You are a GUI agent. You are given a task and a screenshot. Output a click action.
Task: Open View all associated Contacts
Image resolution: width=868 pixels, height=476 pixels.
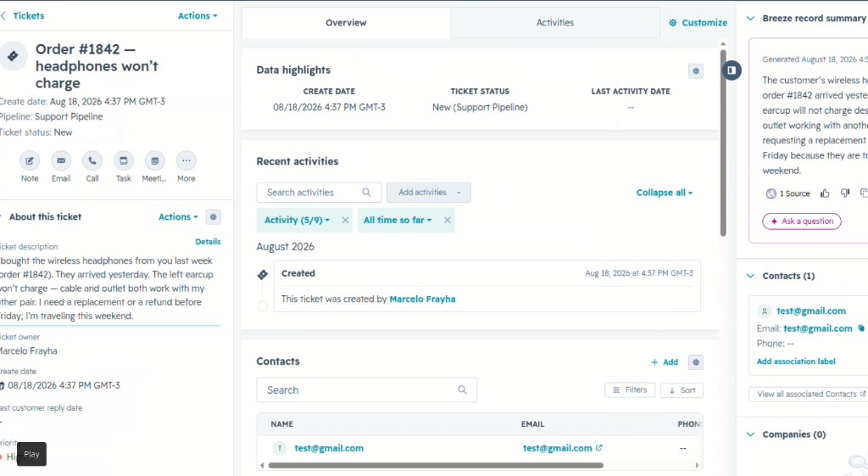click(808, 394)
